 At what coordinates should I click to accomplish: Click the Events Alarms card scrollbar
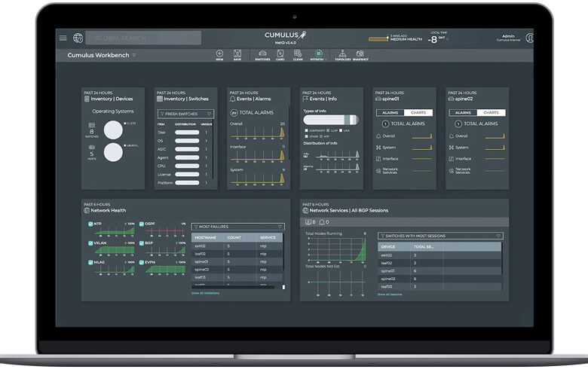[x=289, y=133]
